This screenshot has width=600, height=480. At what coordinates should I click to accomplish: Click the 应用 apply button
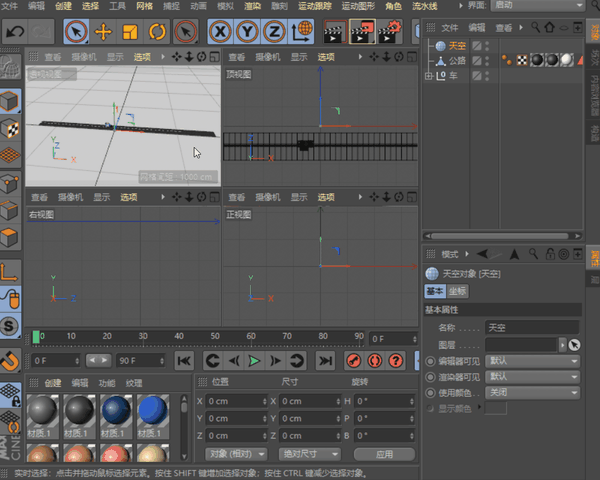click(x=382, y=453)
